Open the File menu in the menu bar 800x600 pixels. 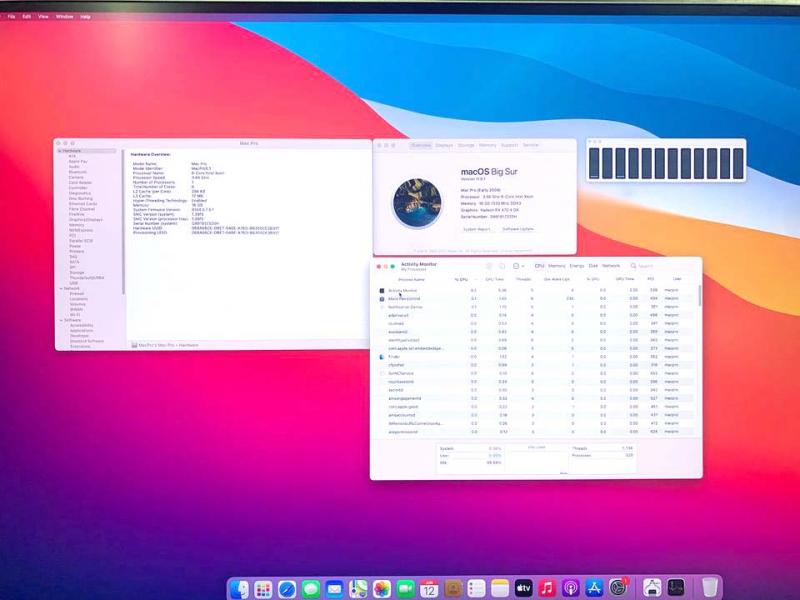pyautogui.click(x=11, y=16)
